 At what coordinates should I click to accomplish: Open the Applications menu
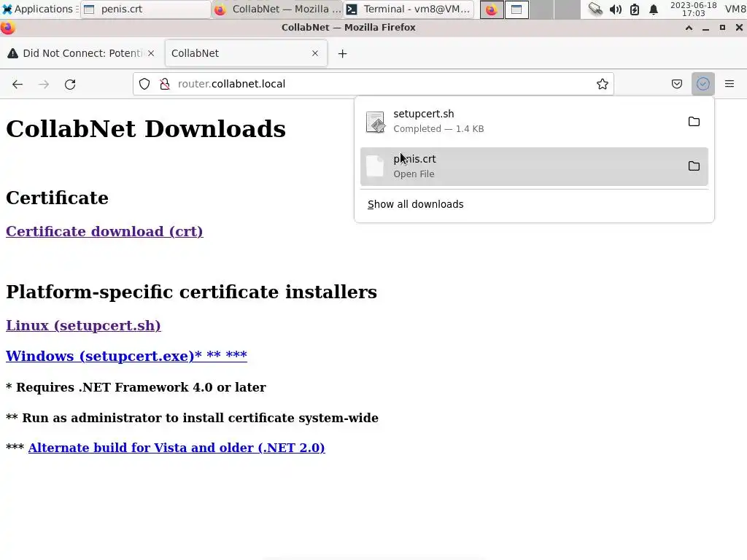click(x=39, y=9)
